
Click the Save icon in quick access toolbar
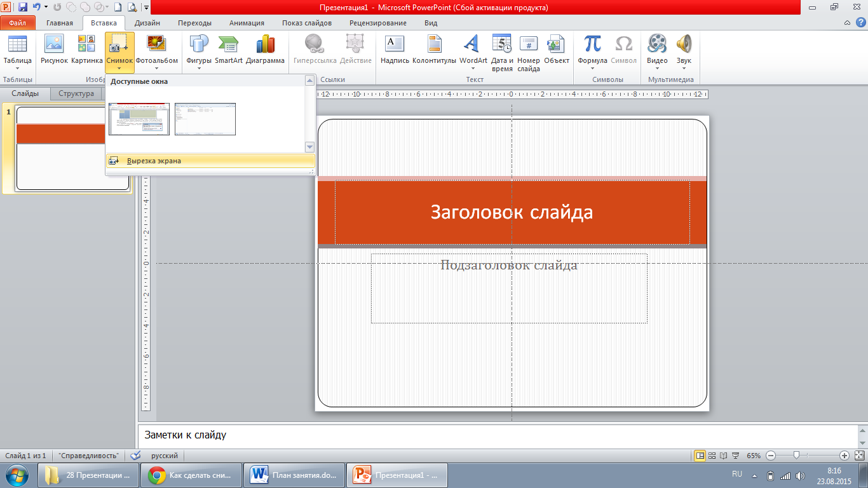tap(23, 8)
